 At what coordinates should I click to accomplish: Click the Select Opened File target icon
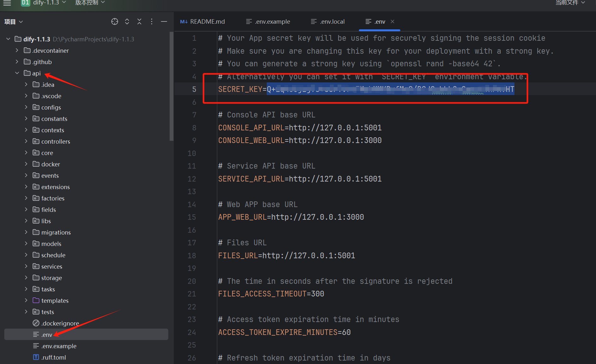(x=114, y=21)
